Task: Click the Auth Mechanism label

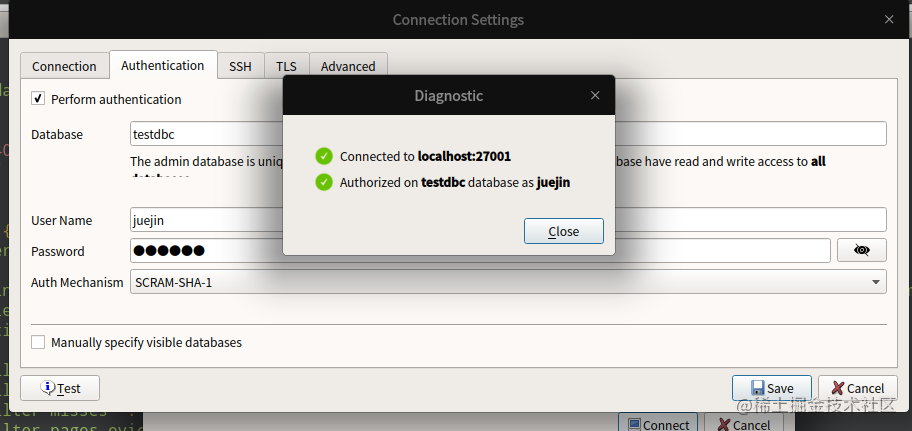Action: pos(77,283)
